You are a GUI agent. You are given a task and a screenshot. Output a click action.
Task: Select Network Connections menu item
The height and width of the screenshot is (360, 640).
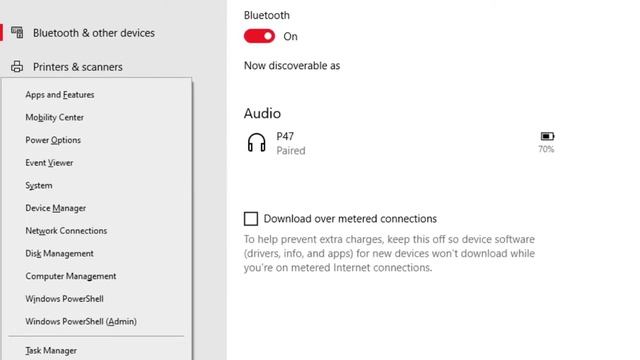(x=66, y=231)
